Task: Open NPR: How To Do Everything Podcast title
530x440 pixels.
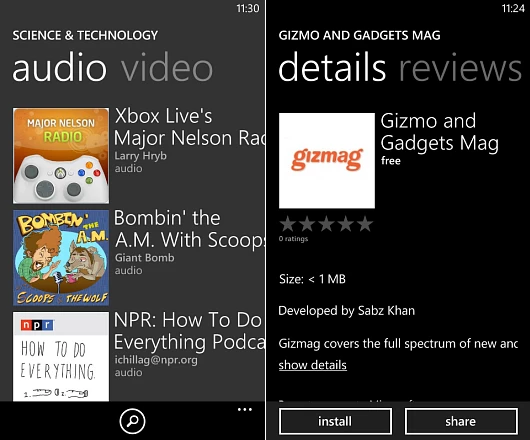Action: (189, 331)
